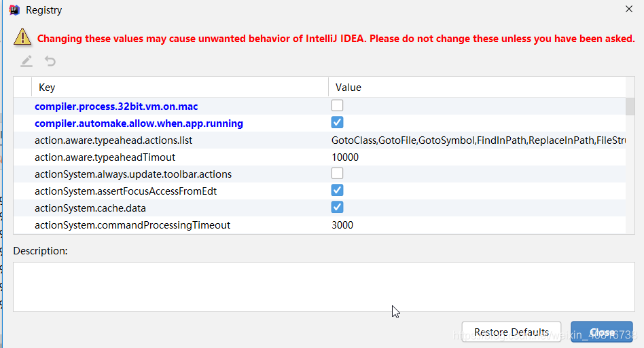Select the action.aware.typeahead.actions.list key
The height and width of the screenshot is (348, 644).
113,140
